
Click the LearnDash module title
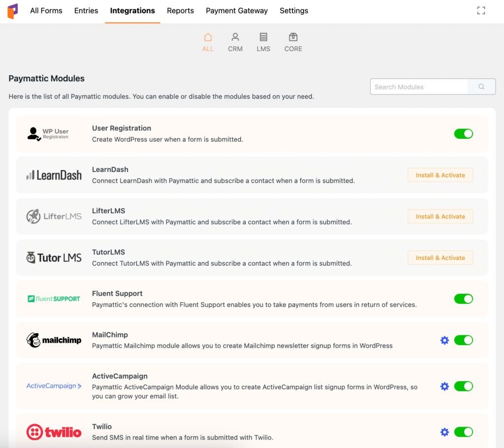click(110, 169)
